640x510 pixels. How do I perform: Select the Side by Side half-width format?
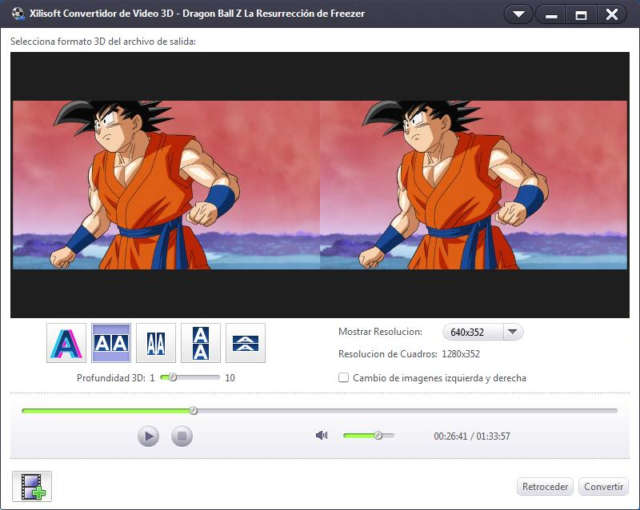(156, 343)
